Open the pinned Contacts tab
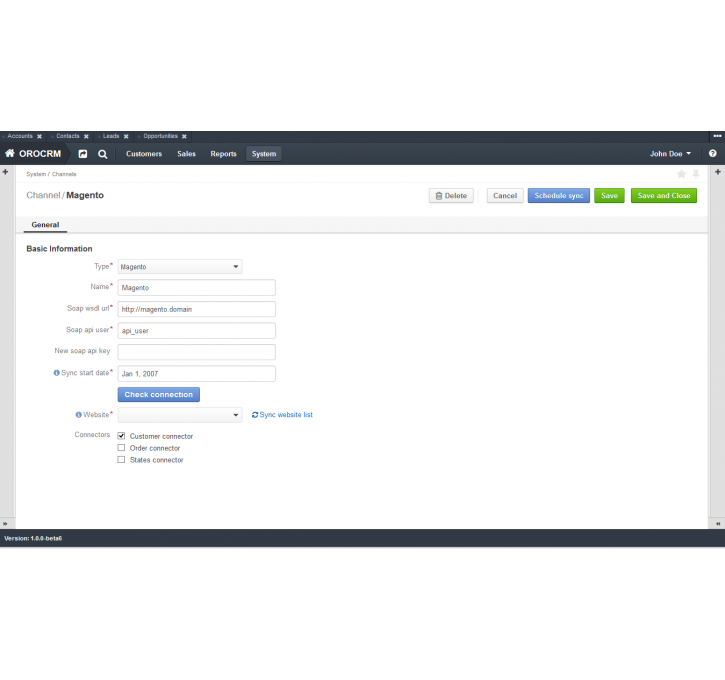The height and width of the screenshot is (680, 725). coord(68,136)
